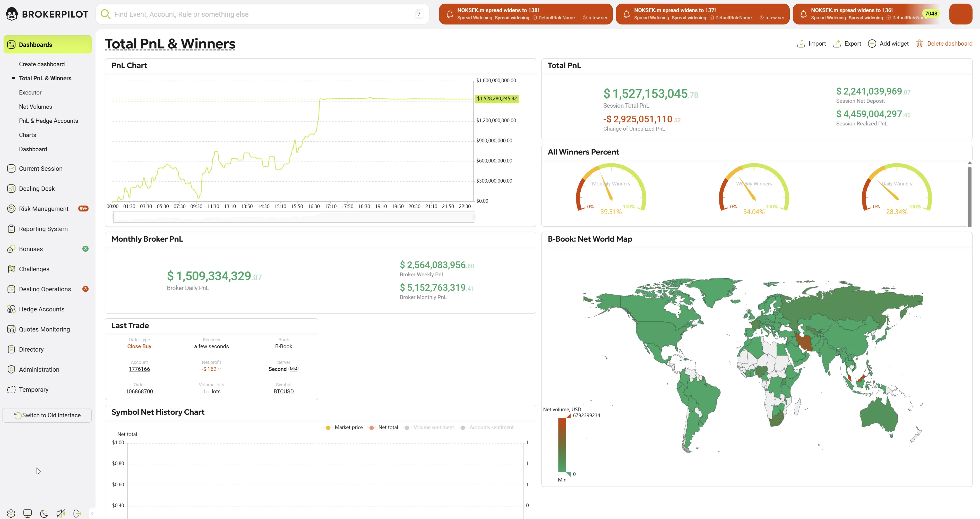
Task: Click the 7048 notifications counter badge
Action: pos(931,14)
